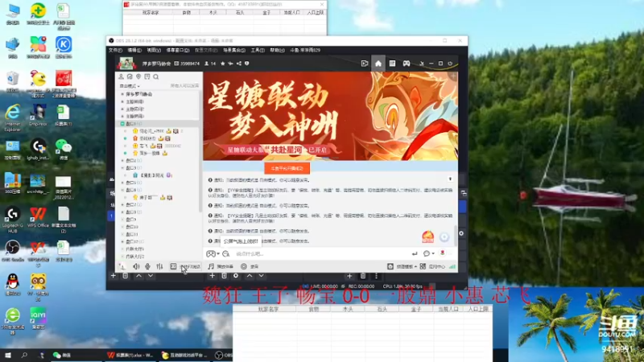Open the scene collection menu in the OBS menu bar

click(234, 50)
